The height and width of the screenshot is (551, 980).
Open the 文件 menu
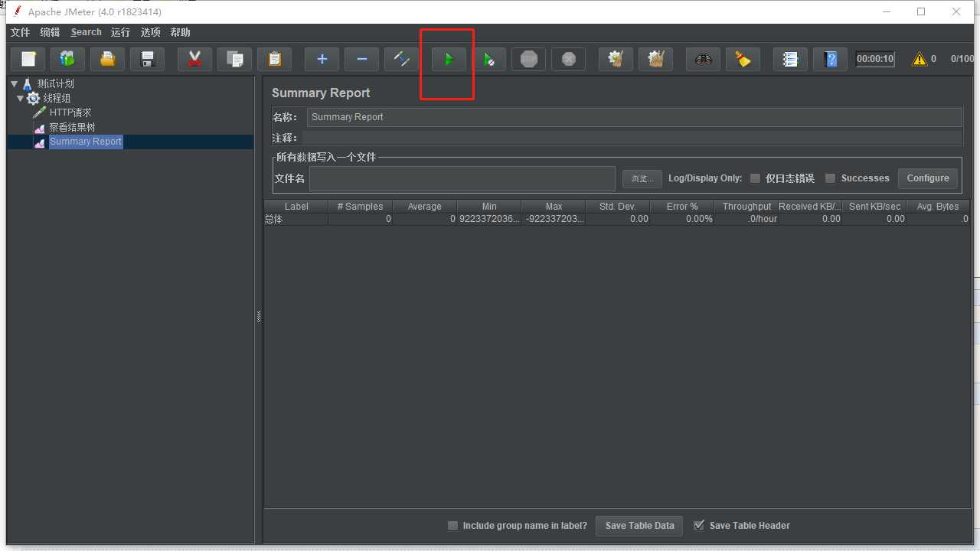(20, 32)
